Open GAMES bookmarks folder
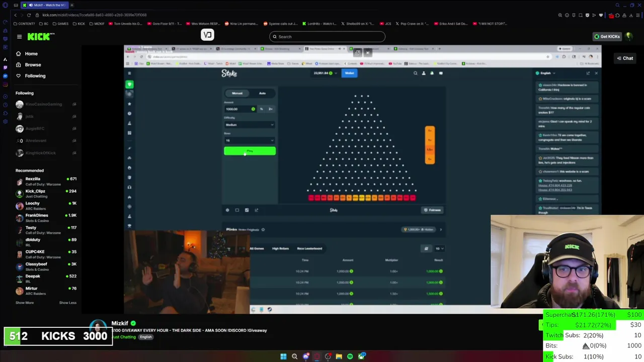This screenshot has height=362, width=644. pyautogui.click(x=60, y=24)
